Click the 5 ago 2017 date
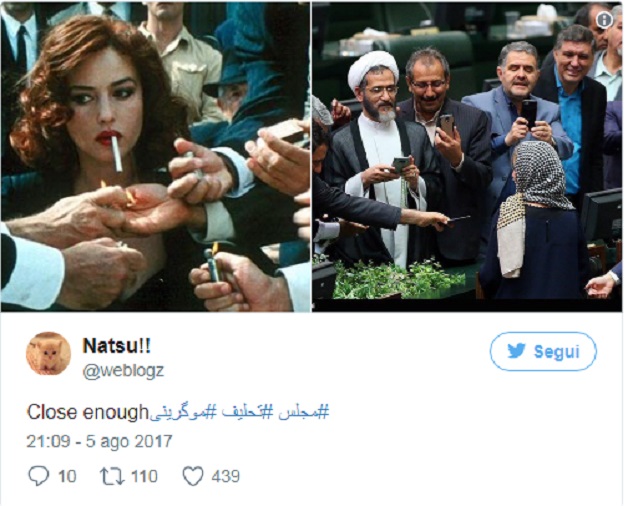628x506 pixels. pyautogui.click(x=129, y=441)
